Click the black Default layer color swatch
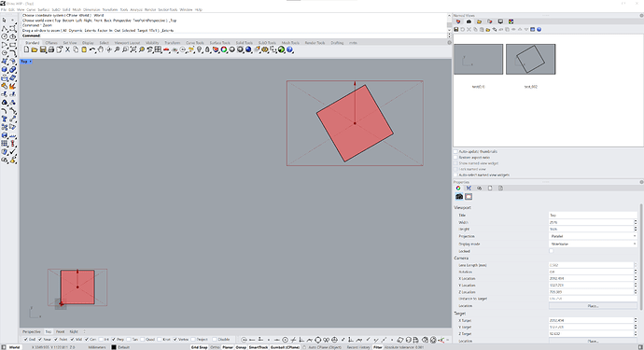 click(x=114, y=347)
